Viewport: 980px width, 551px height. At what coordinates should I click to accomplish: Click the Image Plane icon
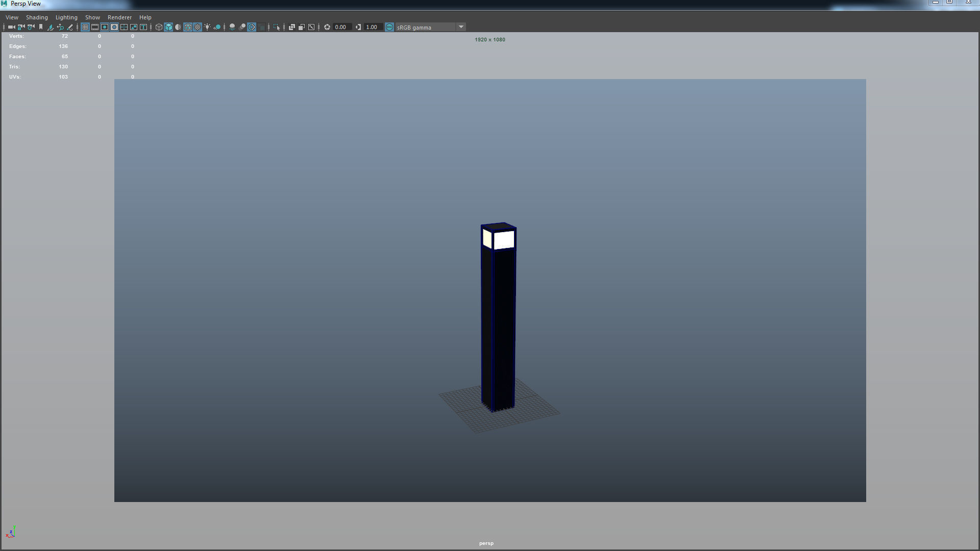(x=51, y=27)
